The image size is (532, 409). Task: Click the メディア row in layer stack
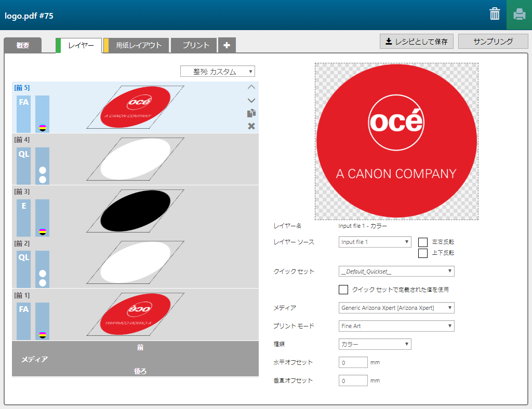pos(136,359)
